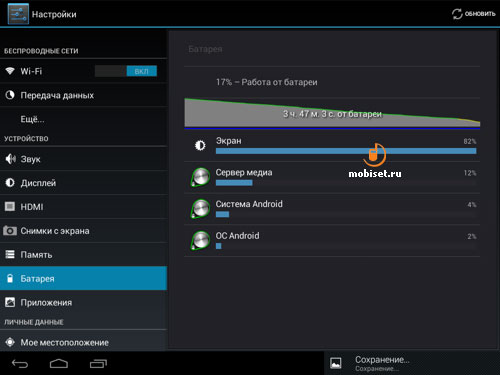500x375 pixels.
Task: Open the Wi-Fi settings entry
Action: [83, 71]
